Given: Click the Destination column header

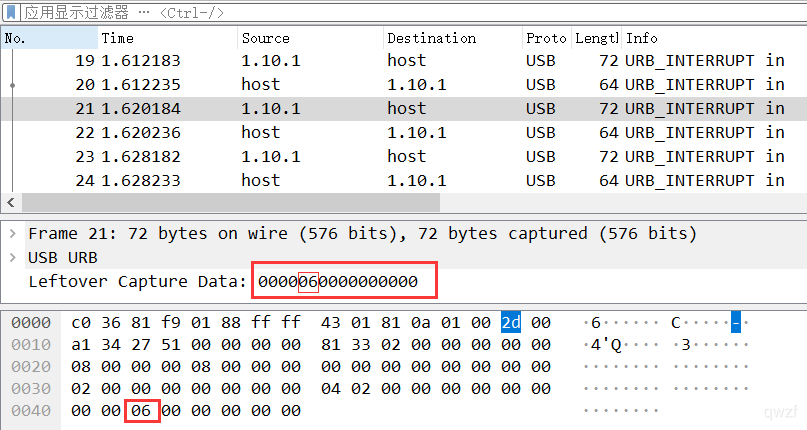Looking at the screenshot, I should pos(453,38).
